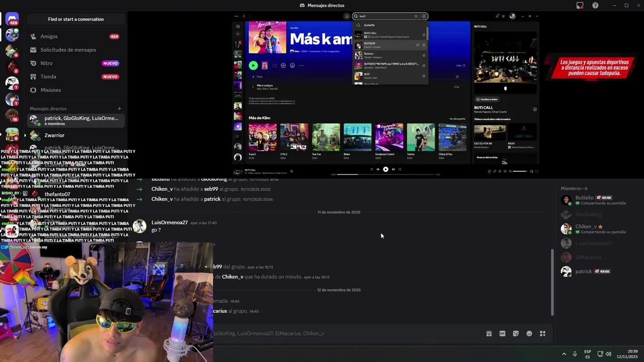Open Spotify user profile avatar
Image resolution: width=644 pixels, height=362 pixels.
(x=512, y=16)
